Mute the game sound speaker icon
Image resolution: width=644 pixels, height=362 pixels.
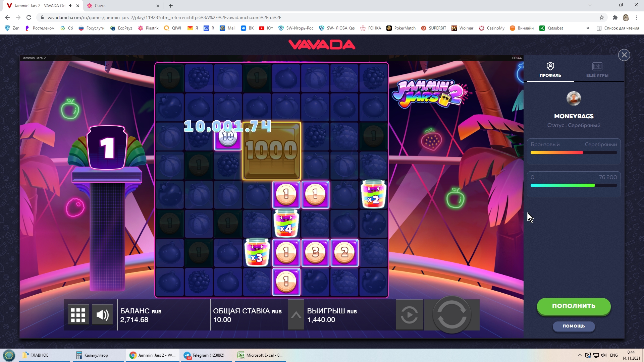[102, 315]
